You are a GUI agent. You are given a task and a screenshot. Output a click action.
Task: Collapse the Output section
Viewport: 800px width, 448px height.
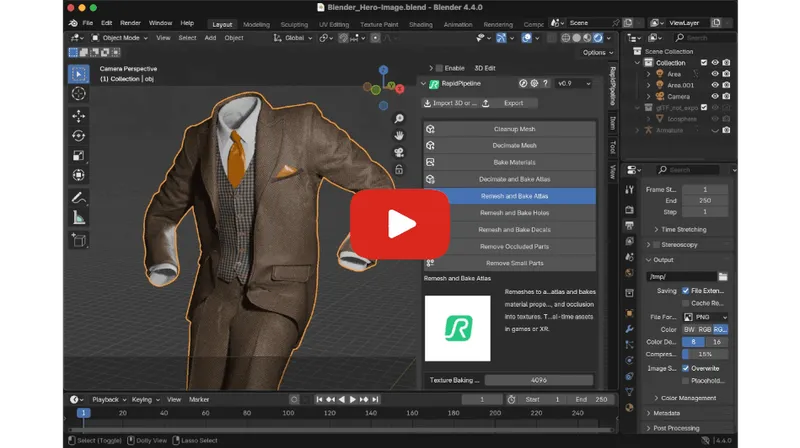pyautogui.click(x=660, y=260)
